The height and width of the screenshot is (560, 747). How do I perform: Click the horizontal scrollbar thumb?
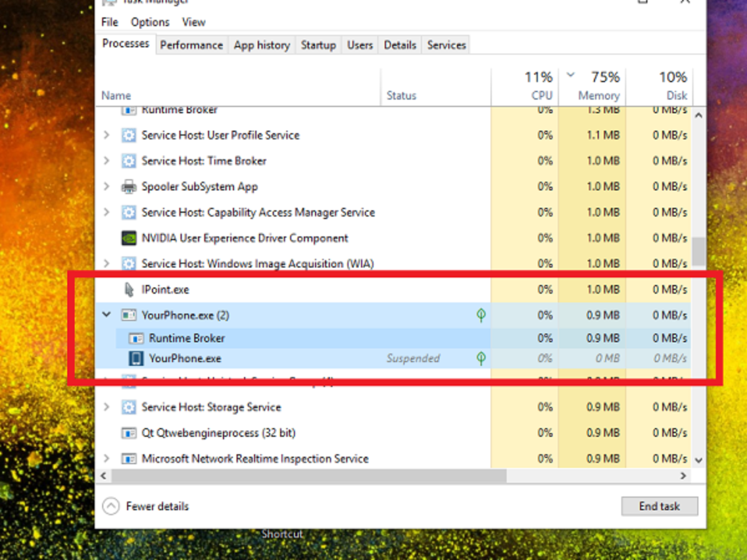[x=309, y=475]
